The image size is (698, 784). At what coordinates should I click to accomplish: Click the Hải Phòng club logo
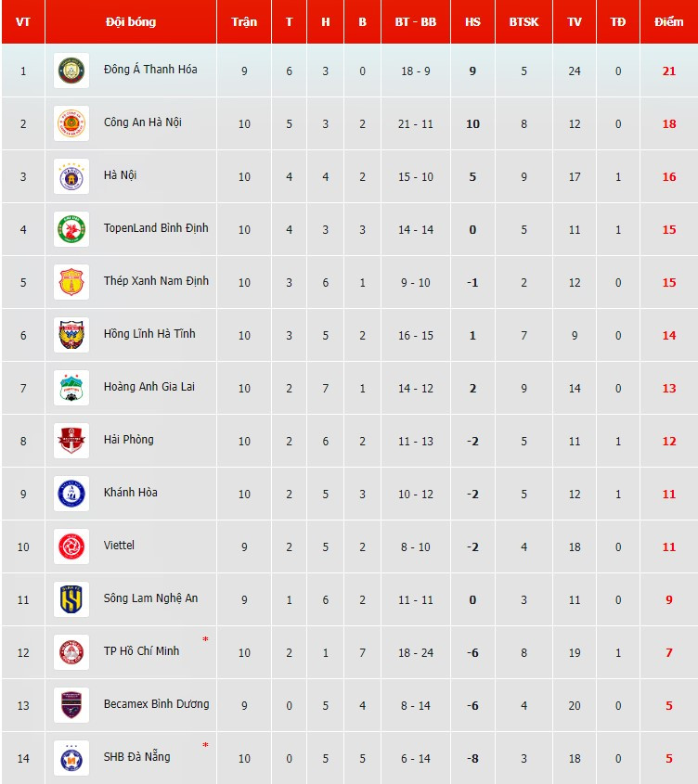click(71, 441)
